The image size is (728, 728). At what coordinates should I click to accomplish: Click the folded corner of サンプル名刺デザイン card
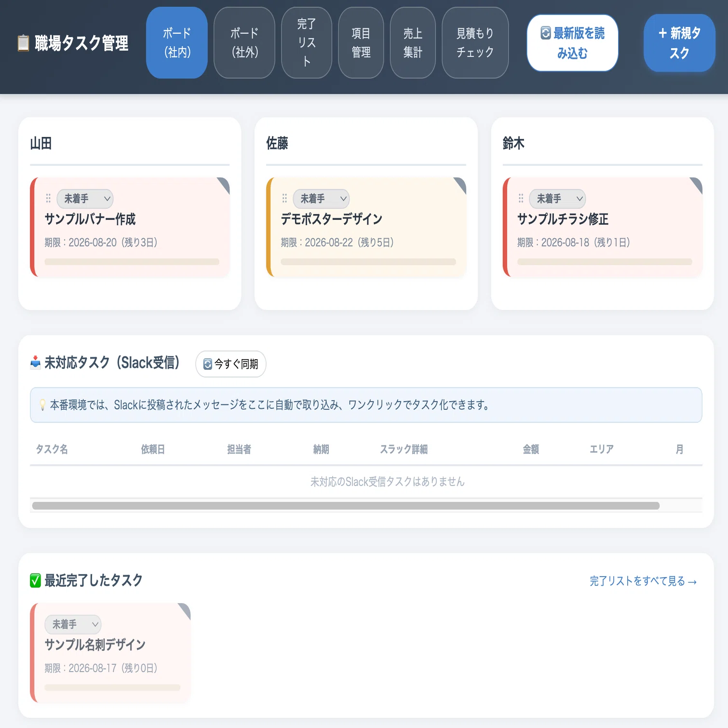click(186, 609)
